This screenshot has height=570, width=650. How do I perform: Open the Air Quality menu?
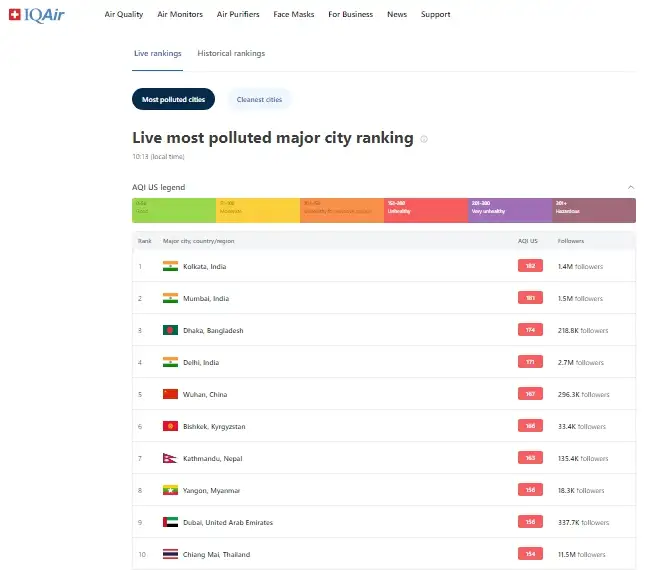click(124, 15)
